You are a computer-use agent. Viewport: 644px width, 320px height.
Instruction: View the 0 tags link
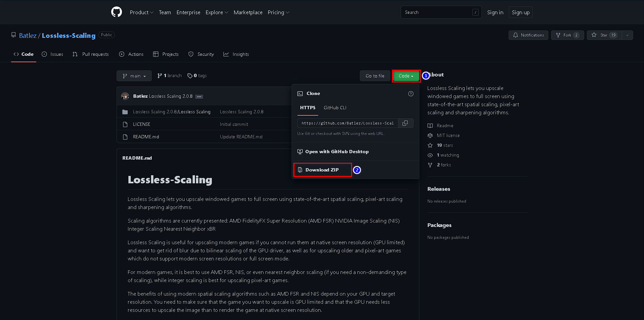tap(197, 76)
